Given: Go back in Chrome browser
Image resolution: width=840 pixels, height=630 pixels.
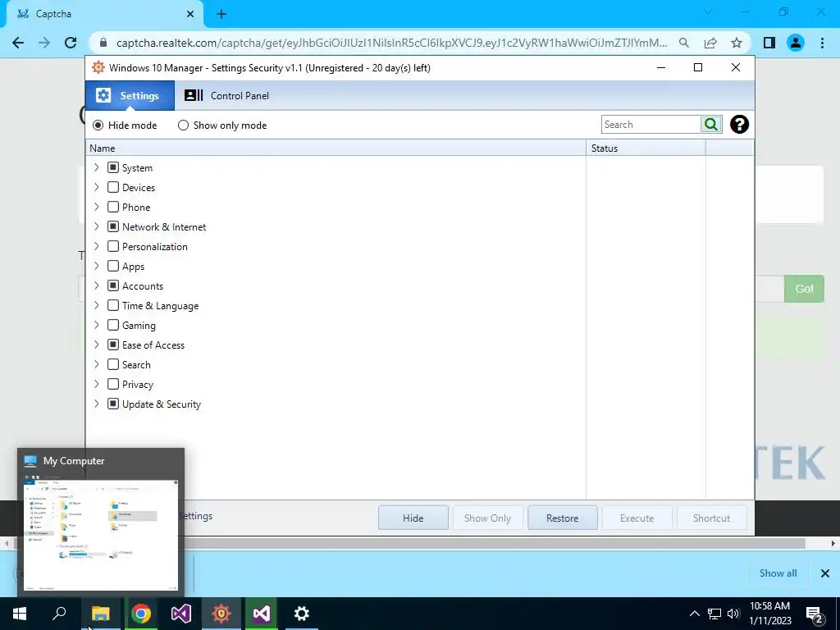Looking at the screenshot, I should (18, 43).
